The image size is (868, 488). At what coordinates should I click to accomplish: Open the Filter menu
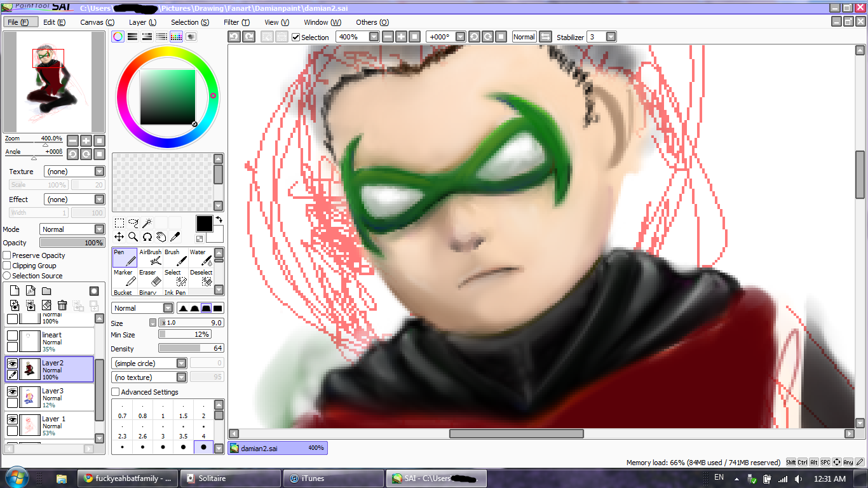pos(236,22)
